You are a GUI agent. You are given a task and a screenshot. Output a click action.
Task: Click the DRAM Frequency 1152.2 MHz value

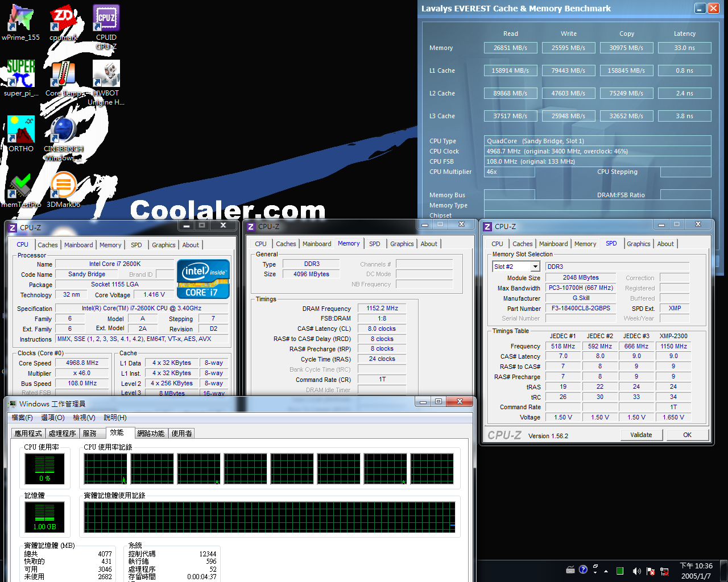point(382,309)
